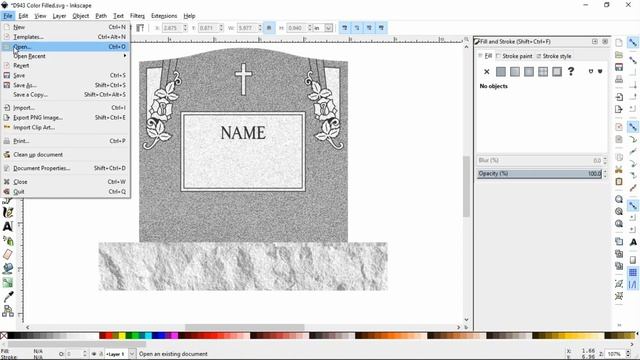Screen dimensions: 640x360
Task: Click the horizontal canvas scrollbar thumb
Action: pyautogui.click(x=244, y=327)
